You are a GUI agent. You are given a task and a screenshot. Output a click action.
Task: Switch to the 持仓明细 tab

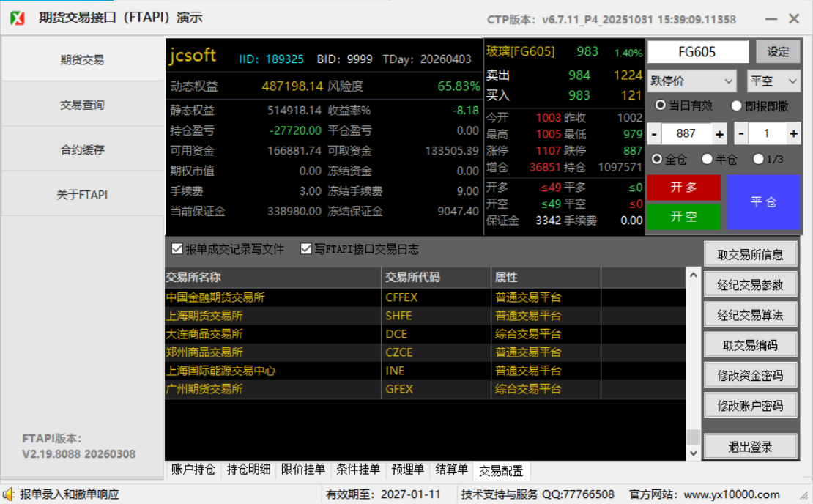click(x=248, y=470)
